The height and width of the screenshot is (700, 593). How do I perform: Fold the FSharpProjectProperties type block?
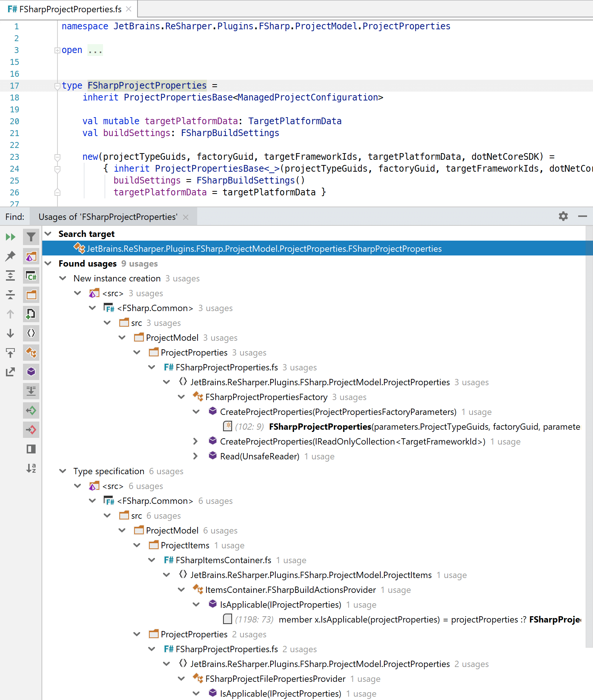(57, 86)
